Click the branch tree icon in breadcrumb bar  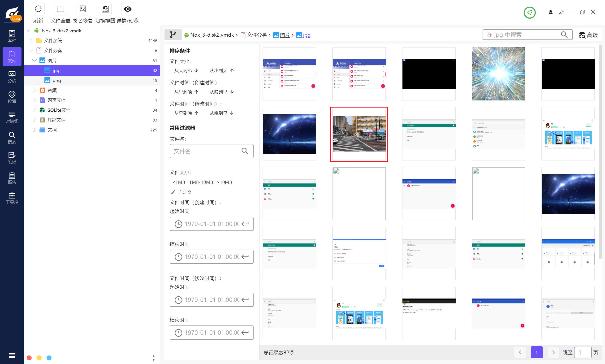point(173,35)
